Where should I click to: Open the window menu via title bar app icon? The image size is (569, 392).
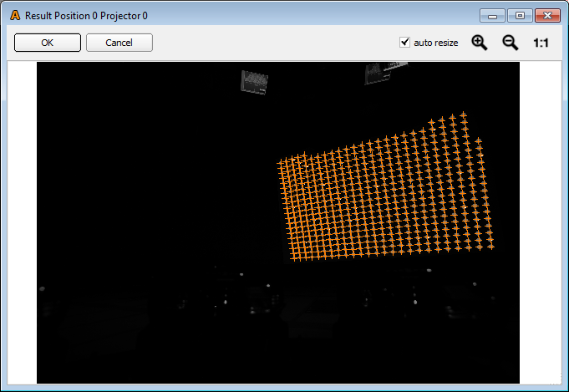tap(14, 16)
